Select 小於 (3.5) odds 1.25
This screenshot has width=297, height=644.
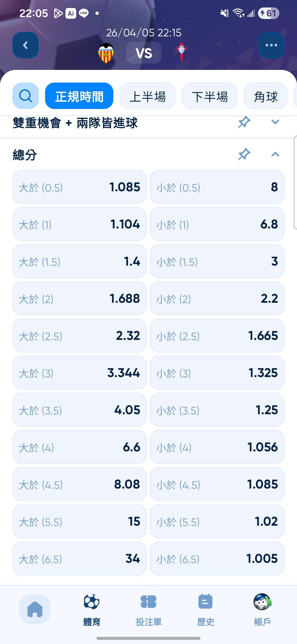(x=217, y=410)
